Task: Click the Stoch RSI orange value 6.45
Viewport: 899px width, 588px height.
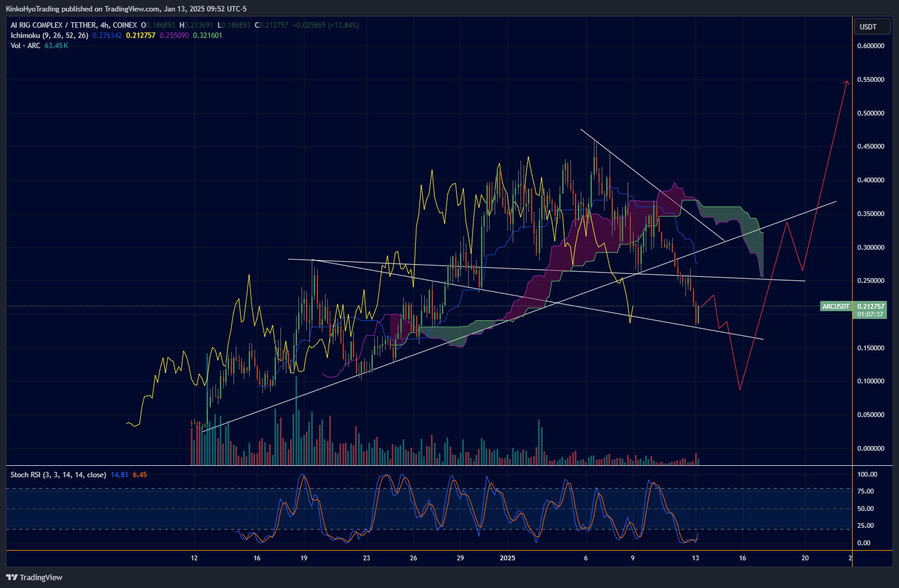Action: point(140,475)
